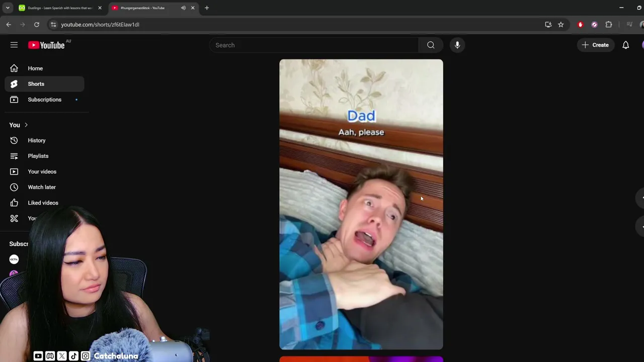This screenshot has height=362, width=644.
Task: Pause the playing Shorts video
Action: point(361,204)
